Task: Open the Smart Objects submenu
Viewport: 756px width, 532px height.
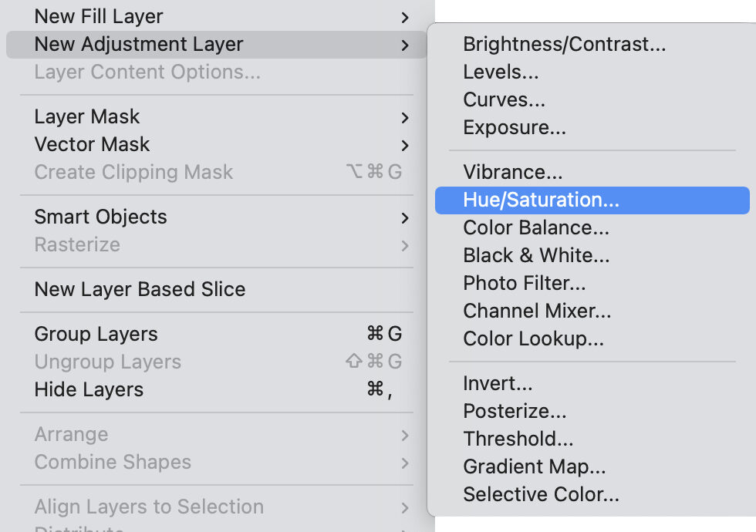Action: pos(100,217)
